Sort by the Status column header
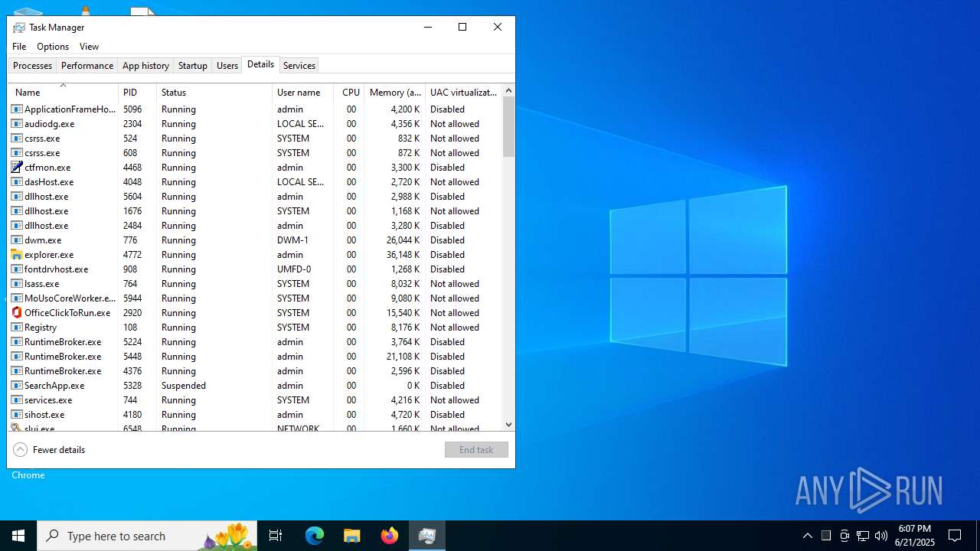Image resolution: width=980 pixels, height=551 pixels. pos(214,92)
